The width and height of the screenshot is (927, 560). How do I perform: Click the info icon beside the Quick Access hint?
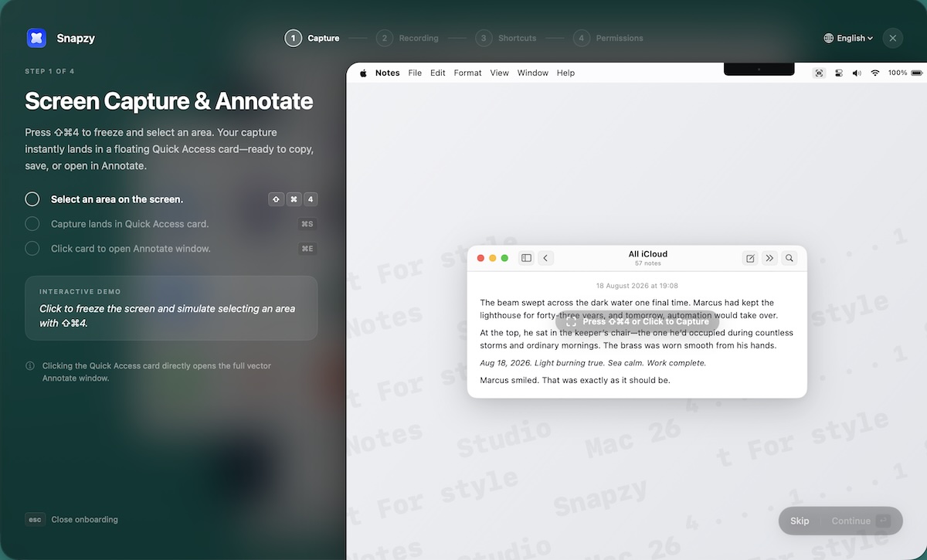click(30, 366)
